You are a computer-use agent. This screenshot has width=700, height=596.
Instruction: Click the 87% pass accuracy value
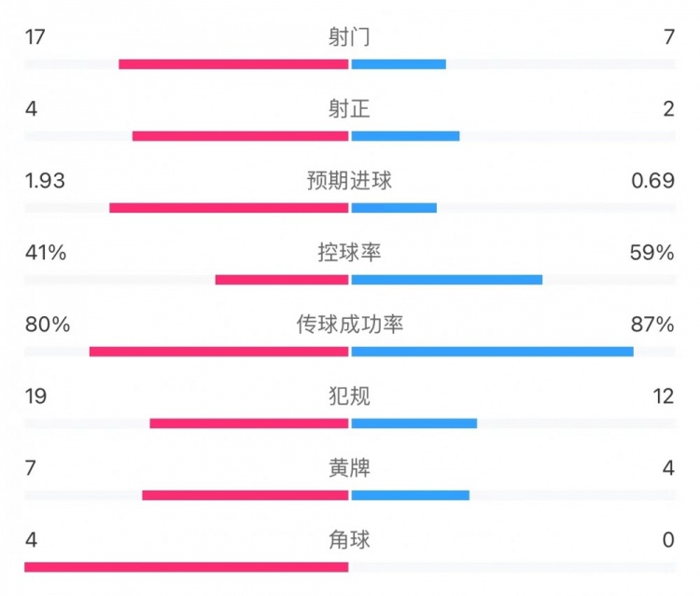pyautogui.click(x=651, y=325)
